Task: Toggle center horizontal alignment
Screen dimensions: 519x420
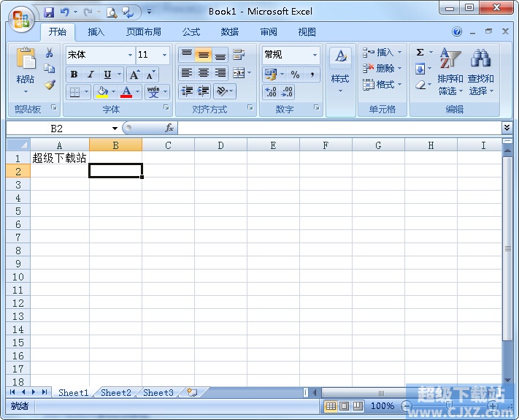Action: (204, 73)
